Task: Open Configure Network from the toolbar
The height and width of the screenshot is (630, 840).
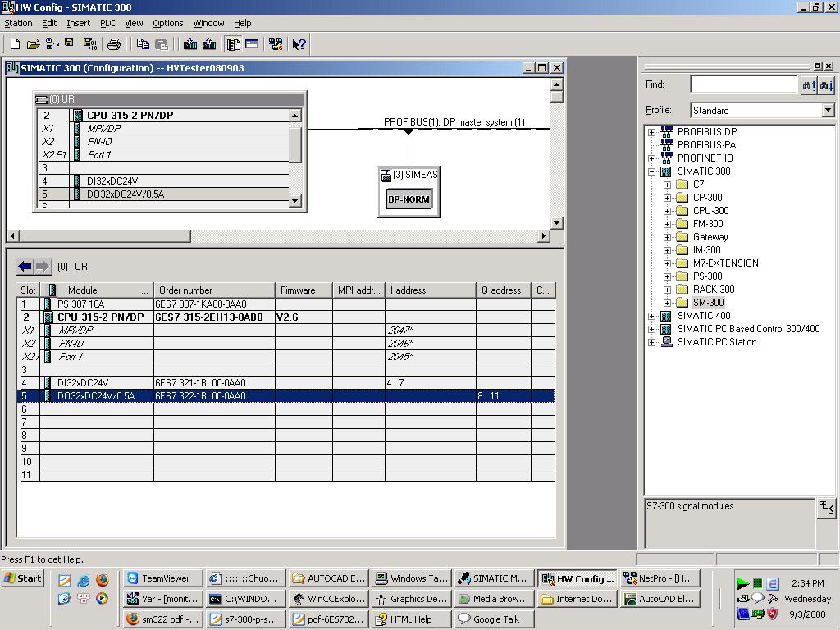Action: [276, 44]
